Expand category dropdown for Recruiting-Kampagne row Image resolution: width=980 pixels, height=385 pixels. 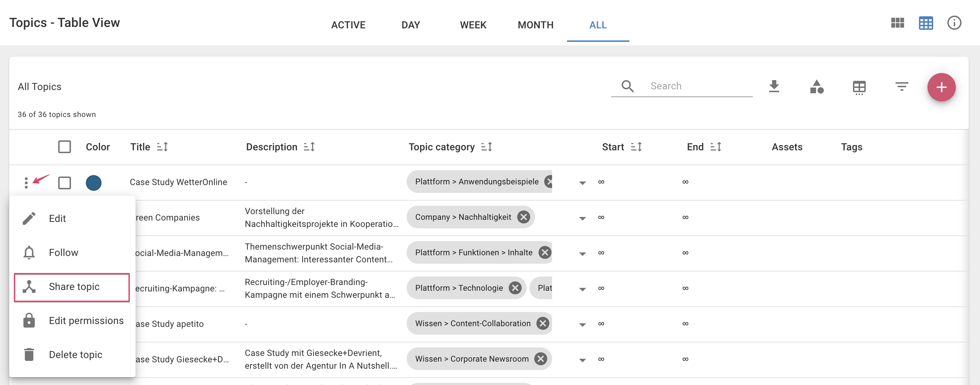582,289
